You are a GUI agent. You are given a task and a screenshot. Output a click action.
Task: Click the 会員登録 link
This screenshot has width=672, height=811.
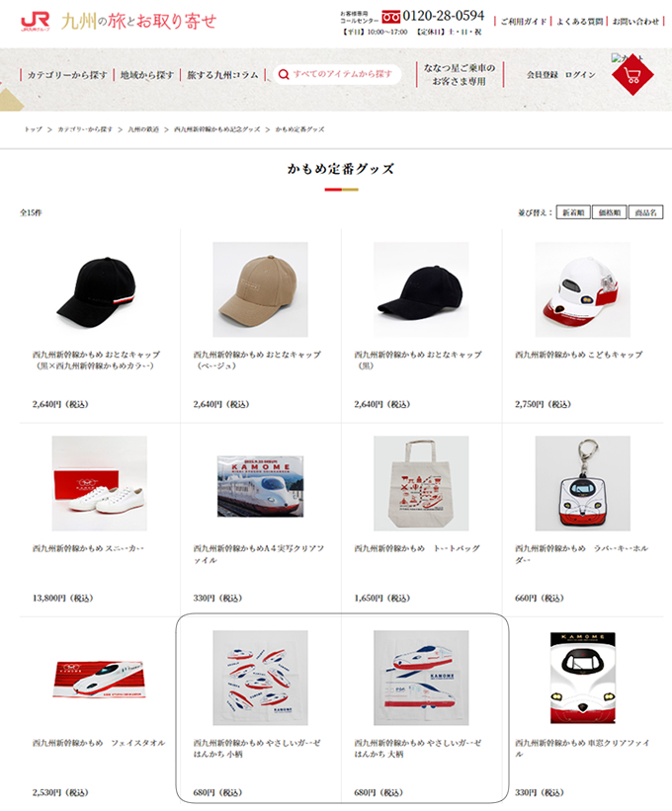coord(543,75)
